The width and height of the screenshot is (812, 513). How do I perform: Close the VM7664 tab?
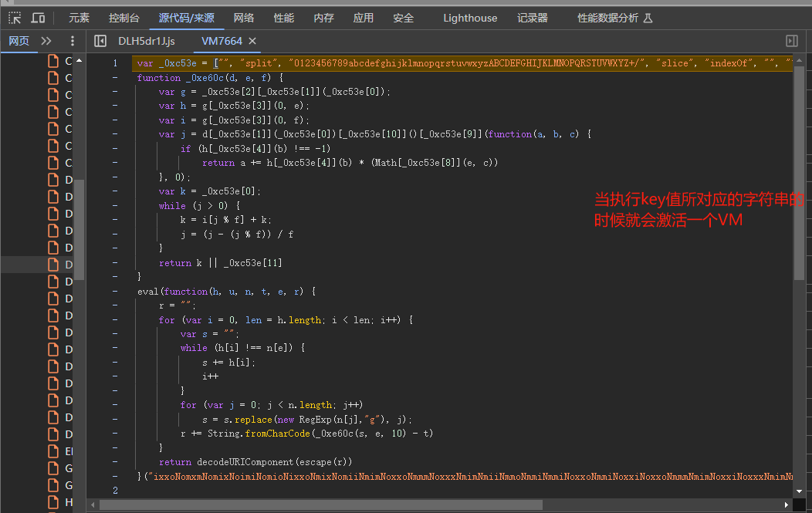(x=252, y=41)
